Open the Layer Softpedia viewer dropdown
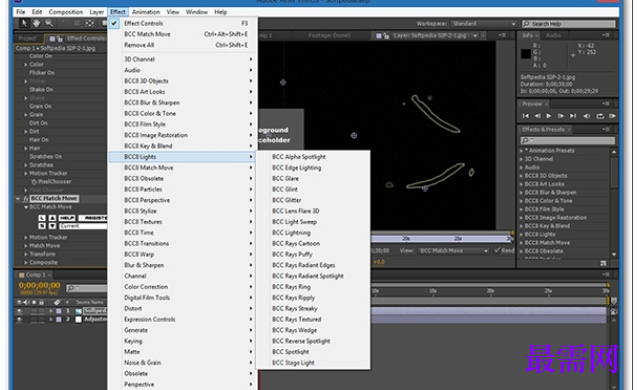 (x=475, y=36)
